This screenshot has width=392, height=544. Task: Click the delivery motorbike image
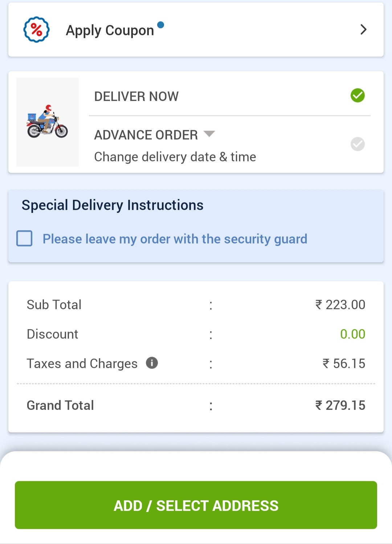(x=47, y=122)
